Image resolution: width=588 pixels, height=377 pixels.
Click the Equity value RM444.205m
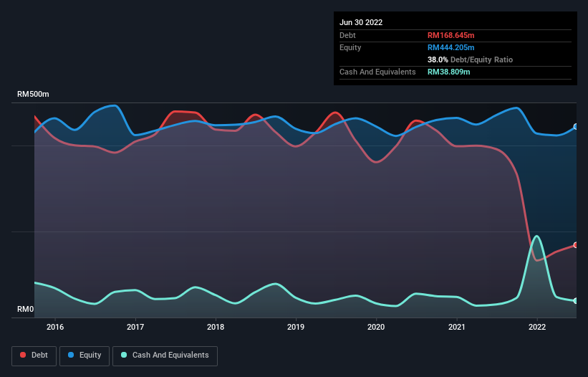pos(450,47)
